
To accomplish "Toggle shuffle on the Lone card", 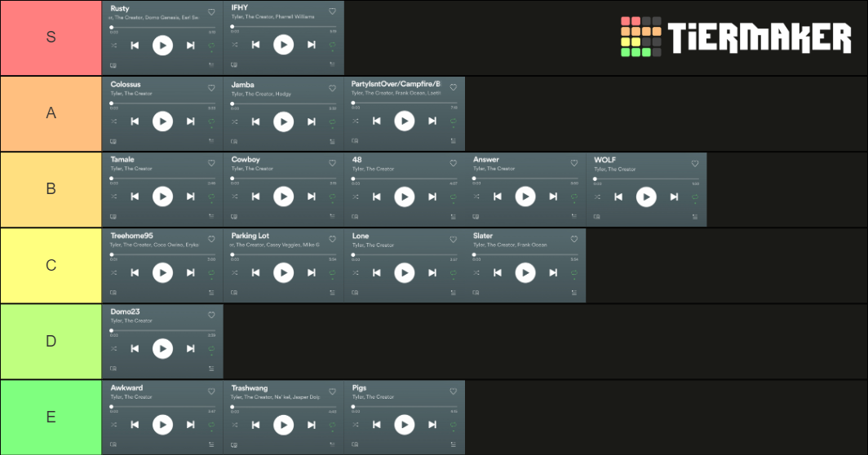I will coord(356,272).
